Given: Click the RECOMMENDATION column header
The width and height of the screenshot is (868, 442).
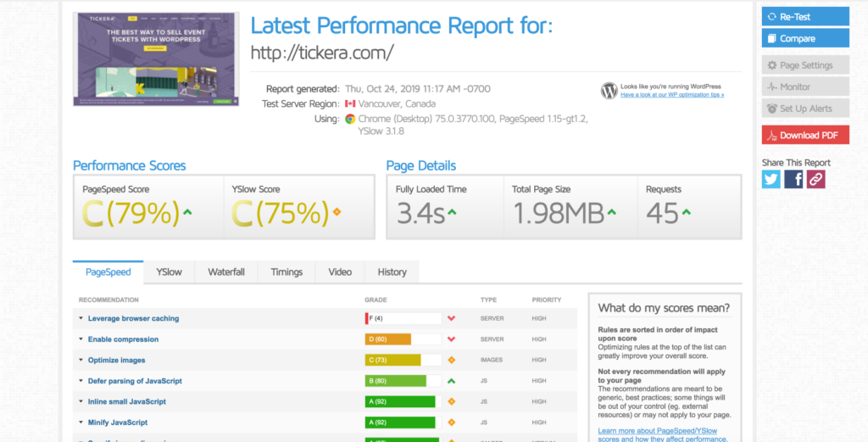Looking at the screenshot, I should coord(108,299).
